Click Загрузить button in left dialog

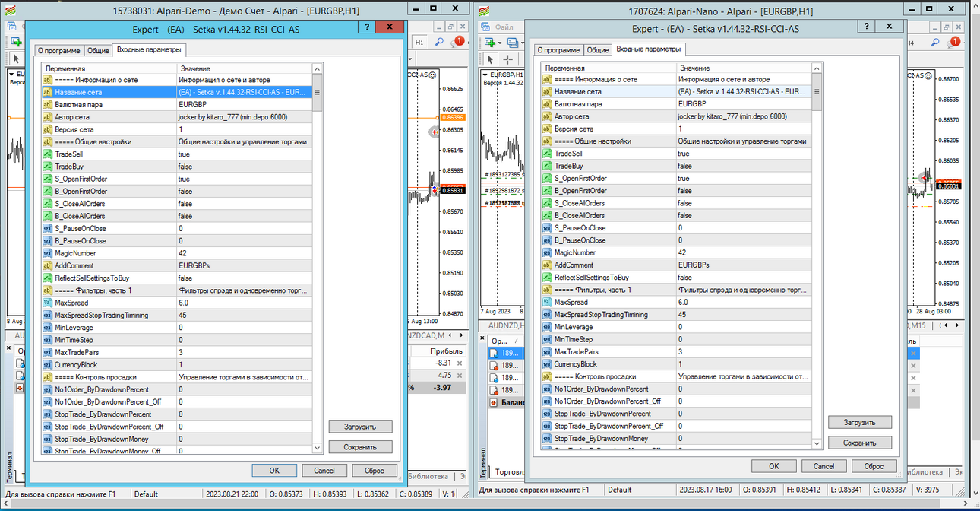[x=361, y=427]
